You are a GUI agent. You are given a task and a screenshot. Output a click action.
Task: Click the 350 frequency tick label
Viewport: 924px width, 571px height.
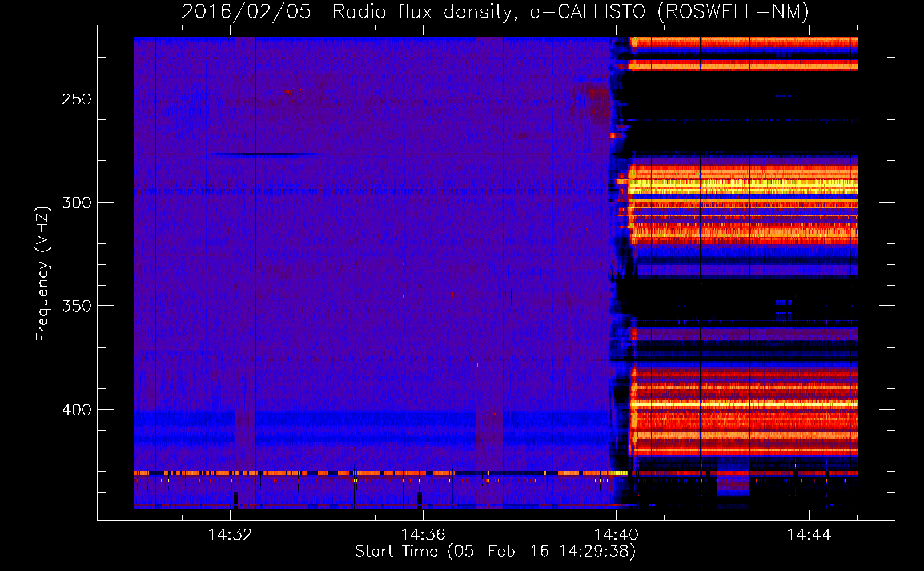coord(77,306)
